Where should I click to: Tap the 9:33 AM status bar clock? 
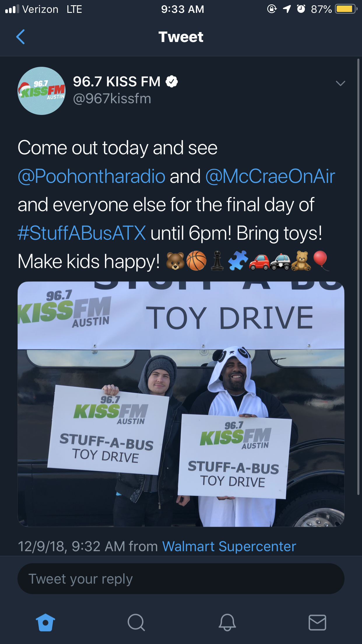click(182, 9)
